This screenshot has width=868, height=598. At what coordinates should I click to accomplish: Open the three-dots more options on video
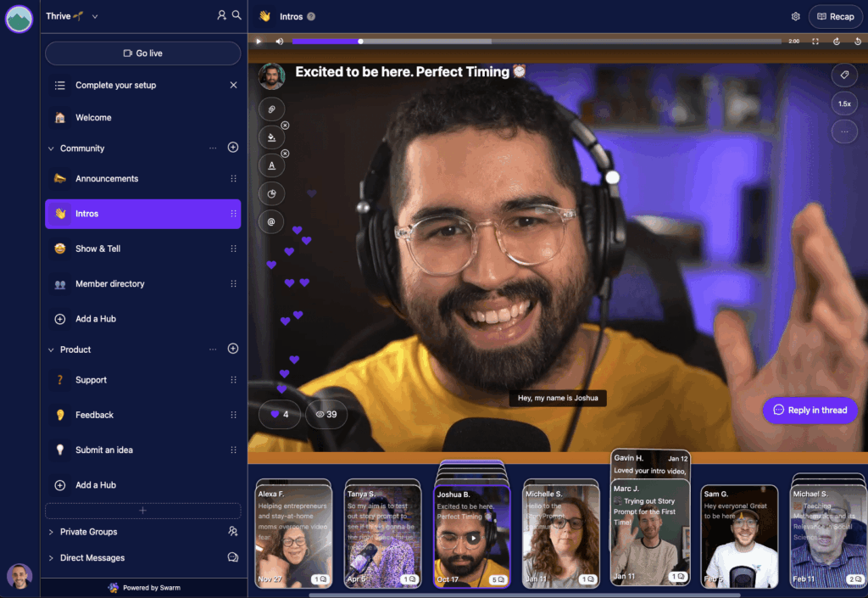[x=844, y=131]
